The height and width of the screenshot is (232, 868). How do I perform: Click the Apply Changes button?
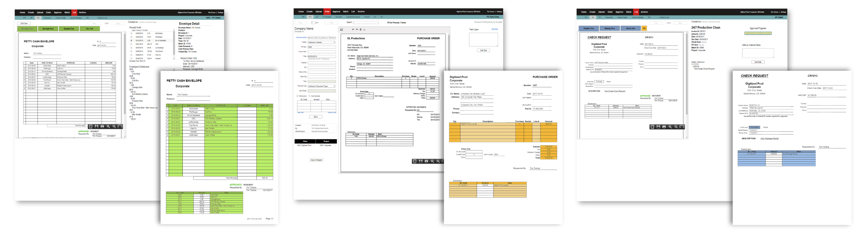click(x=316, y=160)
